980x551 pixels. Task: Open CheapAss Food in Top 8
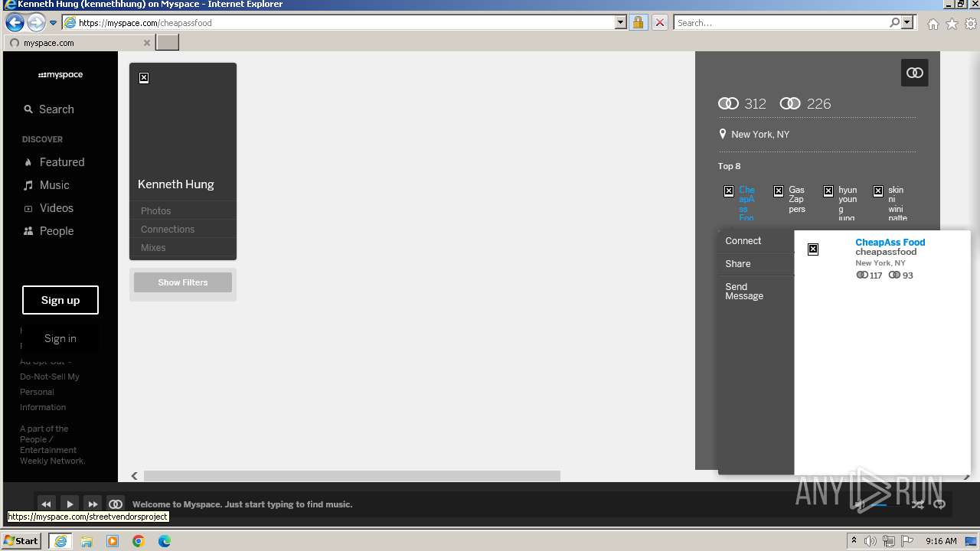coord(746,204)
